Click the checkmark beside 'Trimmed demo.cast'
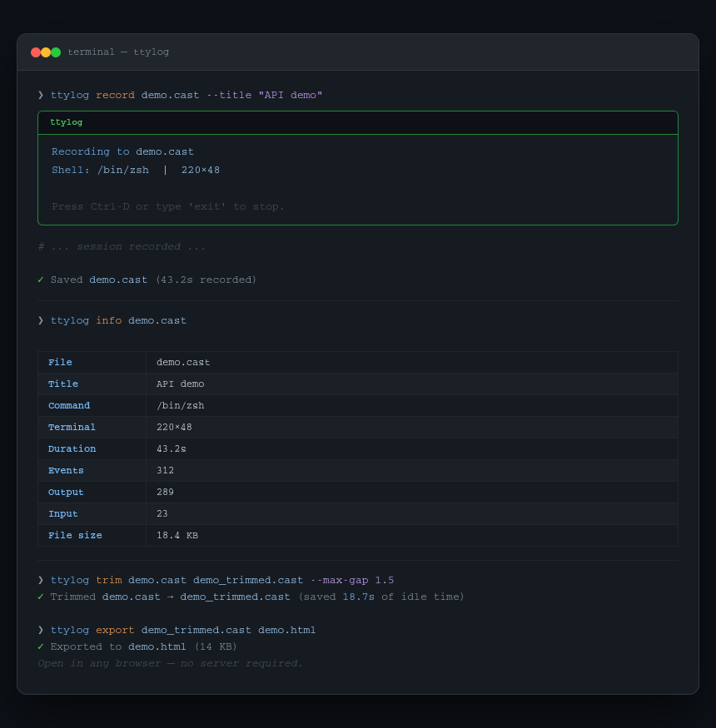The width and height of the screenshot is (716, 728). tap(41, 597)
